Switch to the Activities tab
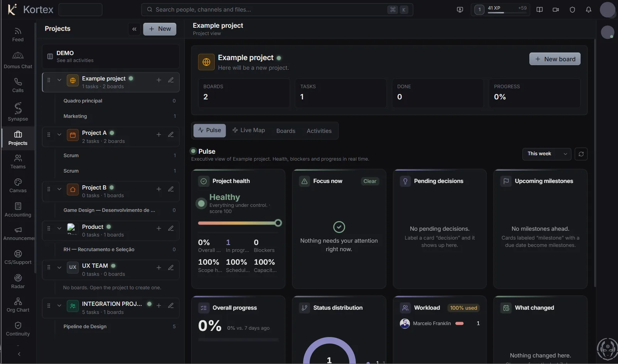 coord(319,131)
